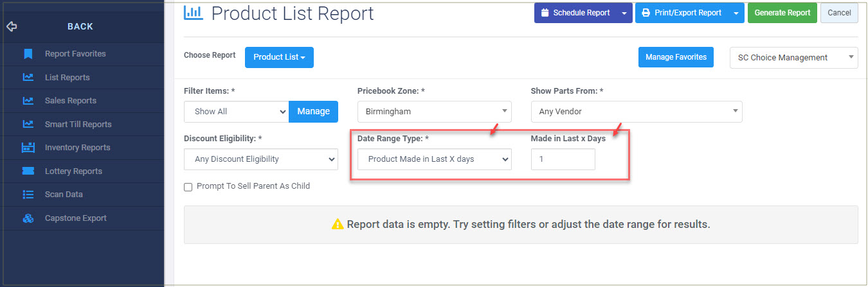The width and height of the screenshot is (868, 287).
Task: Click the Manage button beside Filter Items
Action: (x=313, y=112)
